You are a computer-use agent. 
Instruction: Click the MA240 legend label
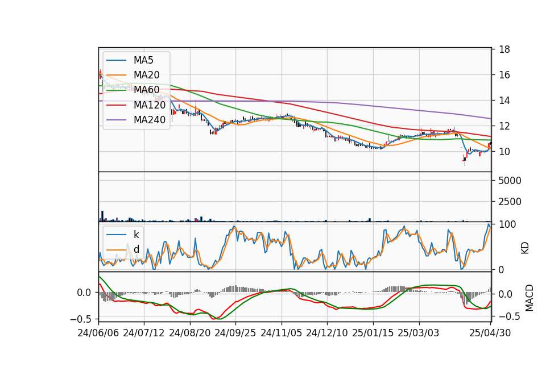click(150, 120)
